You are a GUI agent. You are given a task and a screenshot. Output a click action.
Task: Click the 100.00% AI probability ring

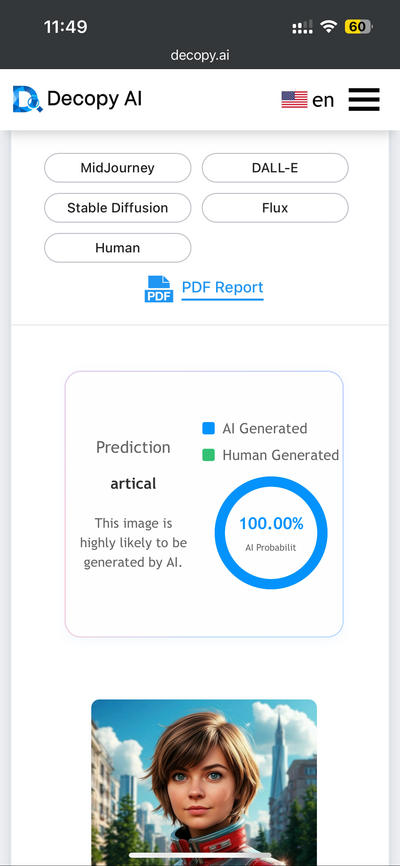271,533
